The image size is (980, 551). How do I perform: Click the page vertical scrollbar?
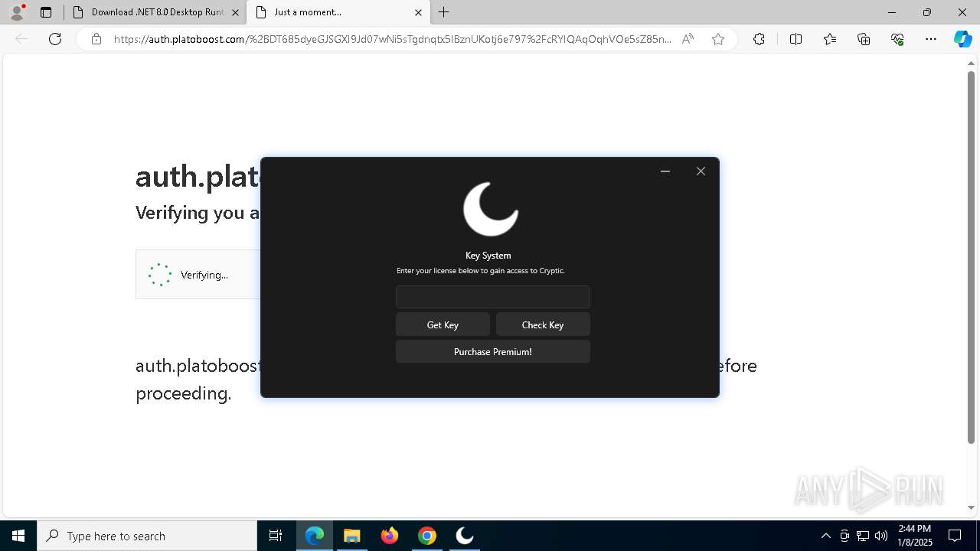tap(971, 256)
